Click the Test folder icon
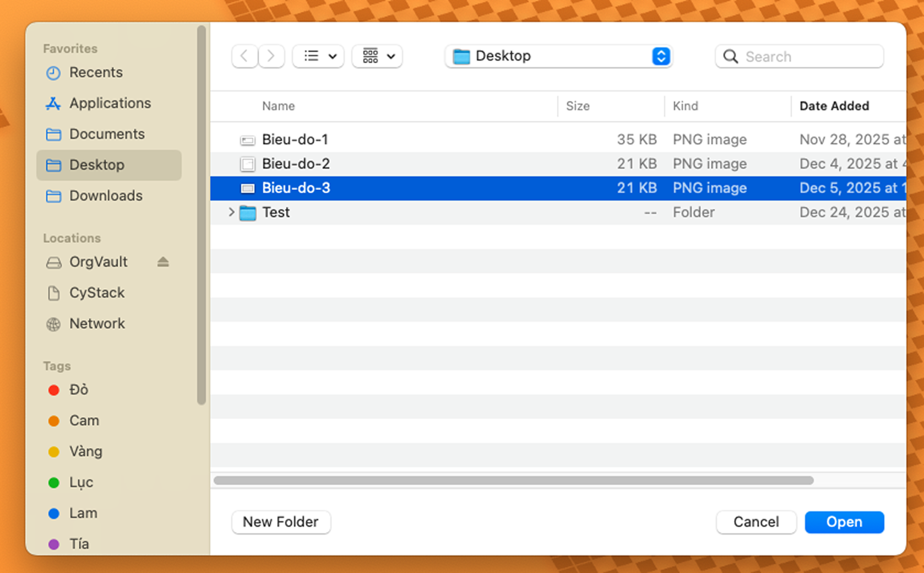This screenshot has width=924, height=573. pos(248,213)
